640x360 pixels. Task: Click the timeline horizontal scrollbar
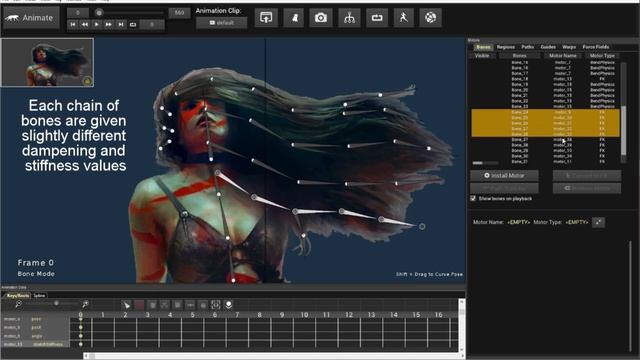[273, 356]
